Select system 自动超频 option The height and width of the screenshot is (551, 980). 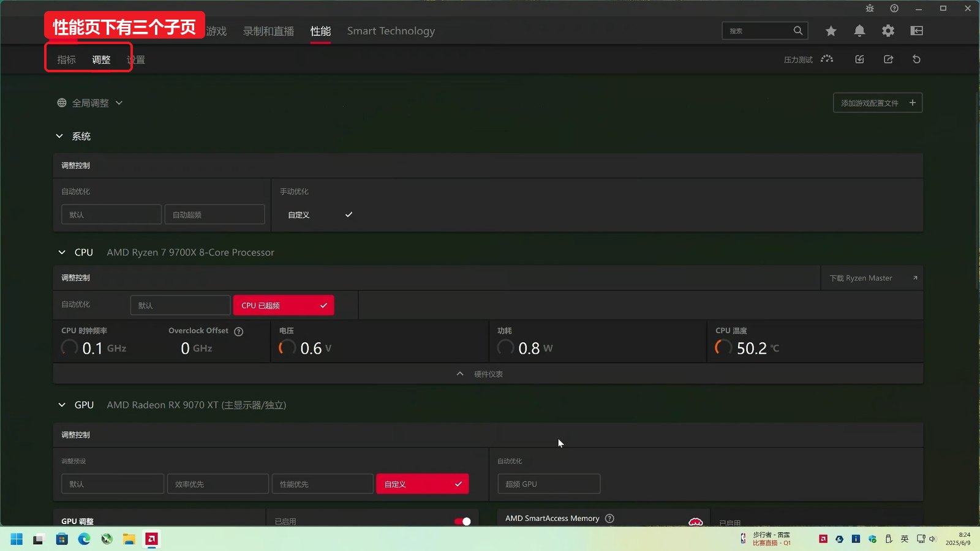[x=214, y=215]
